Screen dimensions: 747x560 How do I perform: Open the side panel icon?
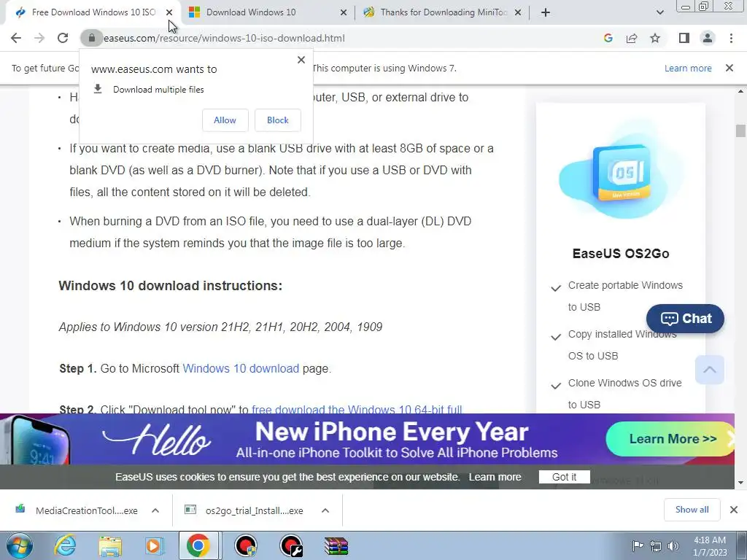[684, 38]
